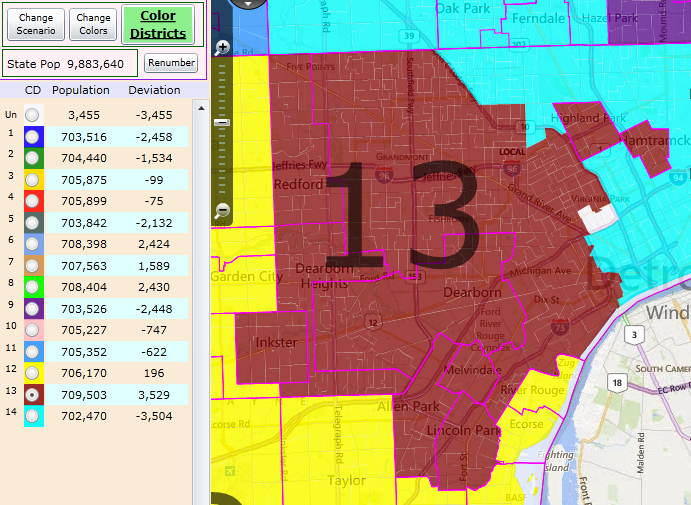
Task: Open the Change Colors options
Action: click(93, 24)
